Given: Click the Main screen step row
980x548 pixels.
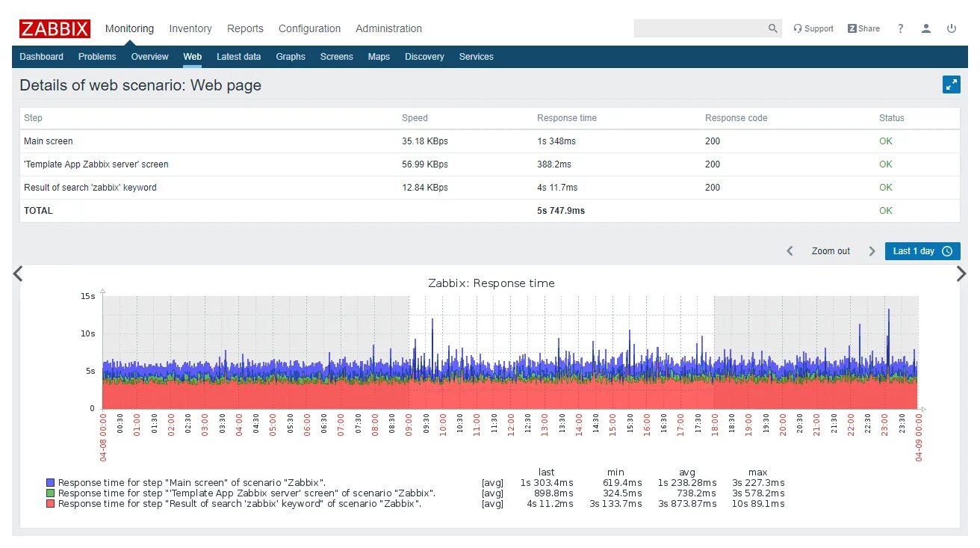Looking at the screenshot, I should [x=489, y=141].
